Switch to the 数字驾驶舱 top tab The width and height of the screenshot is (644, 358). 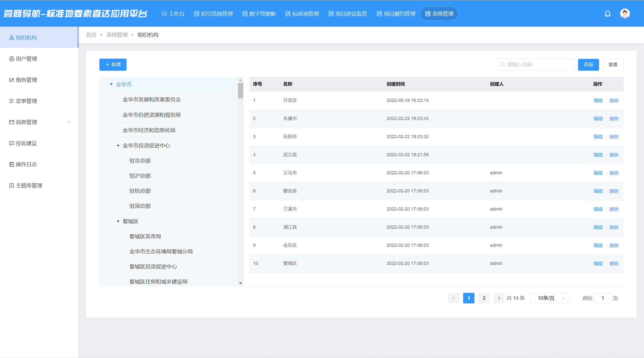point(259,14)
